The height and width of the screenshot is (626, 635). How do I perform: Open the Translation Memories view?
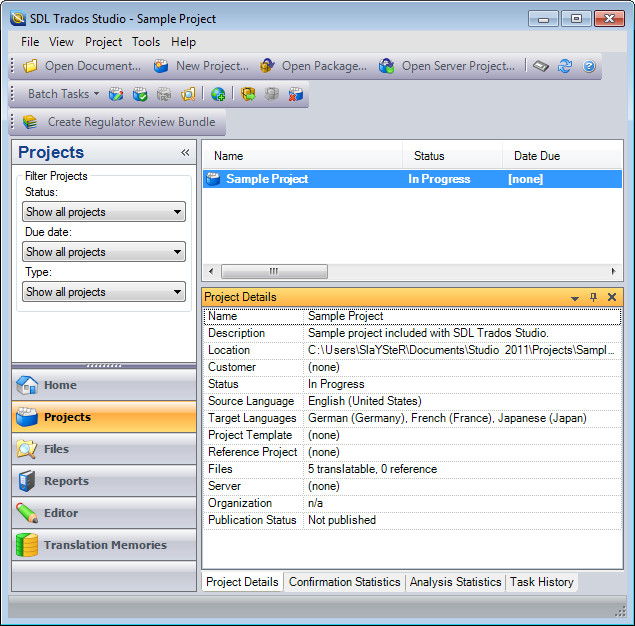104,545
